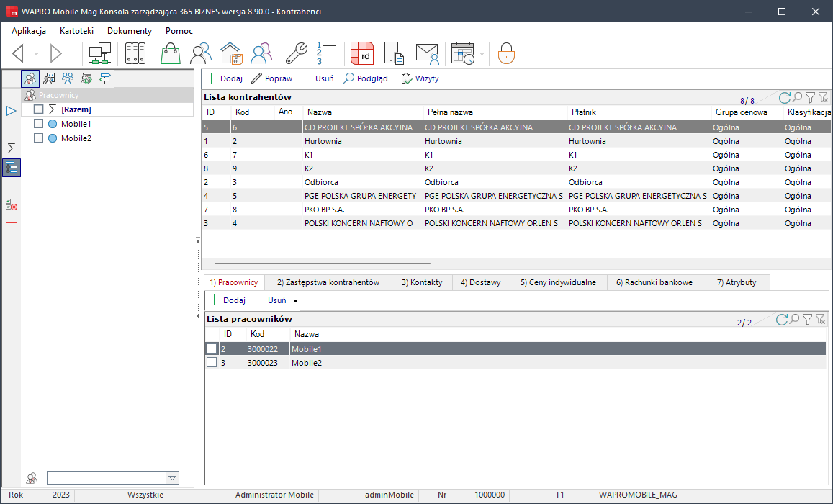Open search in Lista kontrahentów header
Screen dimensions: 833x504
coord(797,98)
